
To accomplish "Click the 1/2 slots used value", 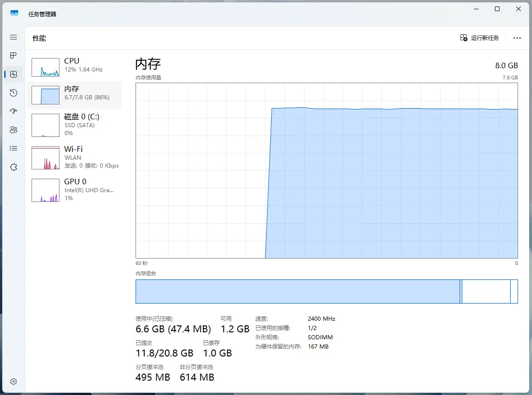I will click(312, 328).
